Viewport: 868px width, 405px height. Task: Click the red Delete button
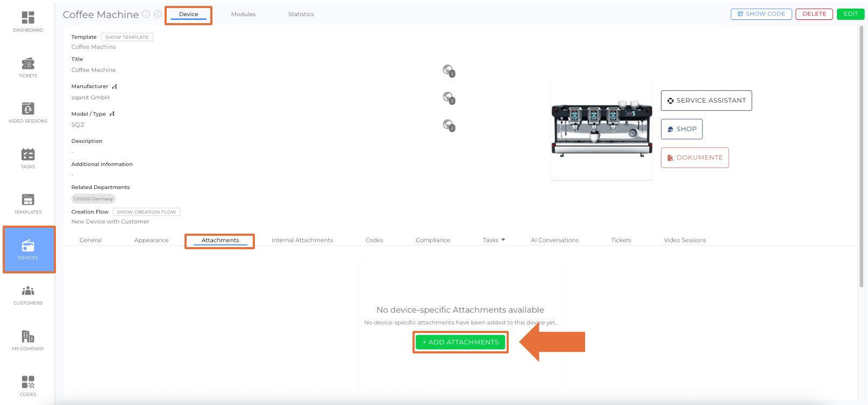[x=814, y=14]
